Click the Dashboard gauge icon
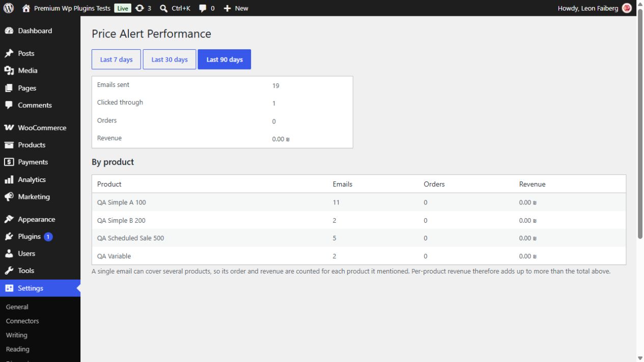Screen dimensions: 644x362 pyautogui.click(x=9, y=31)
